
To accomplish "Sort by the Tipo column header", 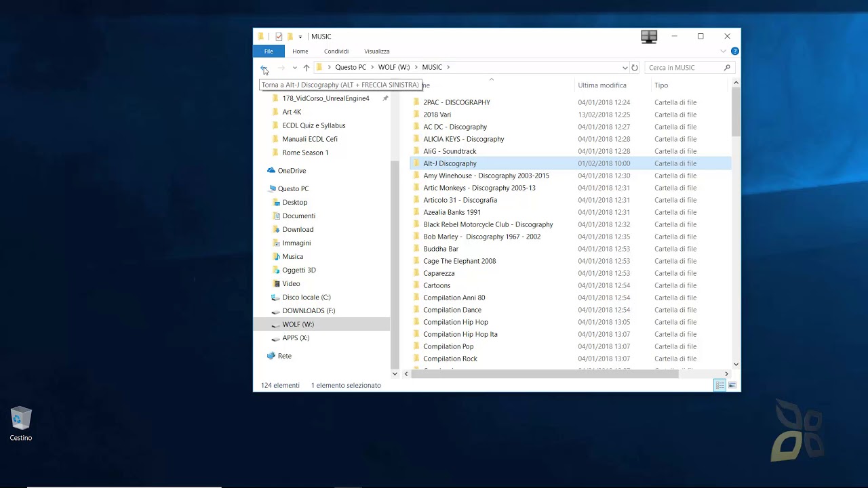I will point(661,85).
